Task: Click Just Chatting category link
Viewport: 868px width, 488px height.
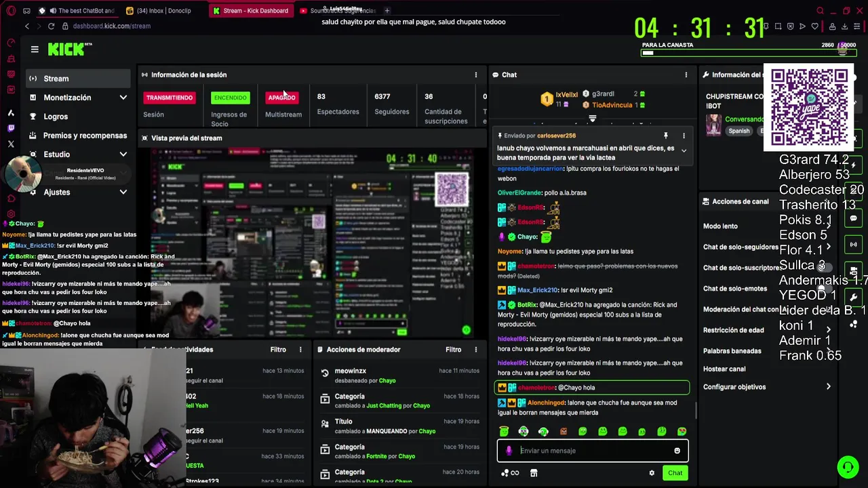Action: point(384,406)
